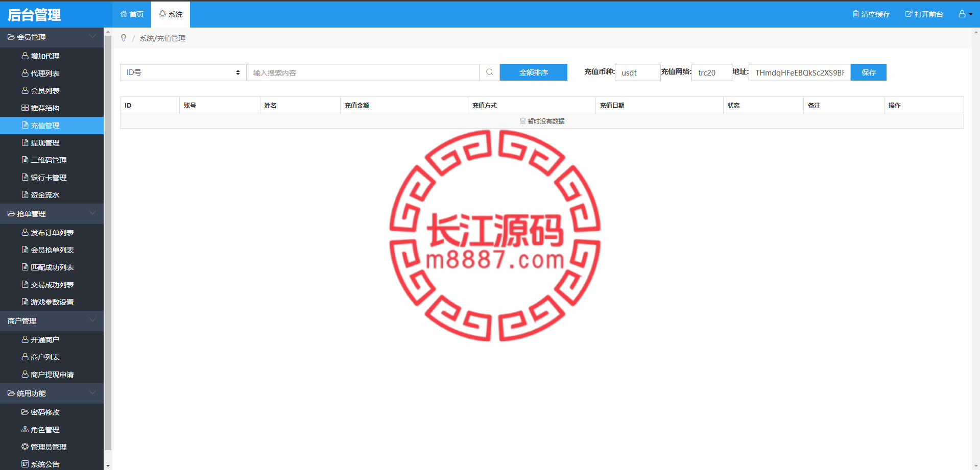Click the grid icon beside 推荐结构
This screenshot has height=470, width=980.
tap(25, 108)
